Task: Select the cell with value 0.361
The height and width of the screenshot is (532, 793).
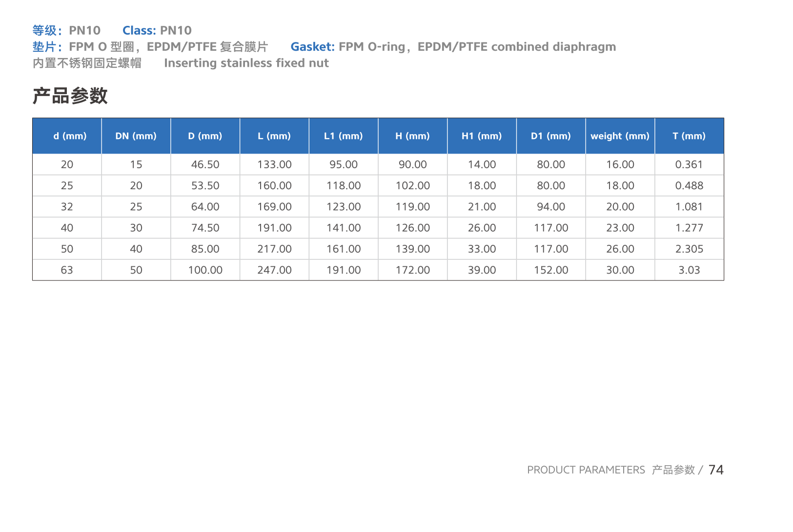Action: point(689,164)
